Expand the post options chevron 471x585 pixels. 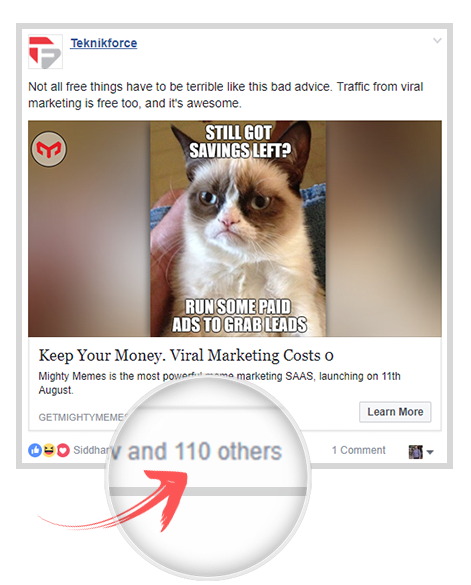[437, 40]
